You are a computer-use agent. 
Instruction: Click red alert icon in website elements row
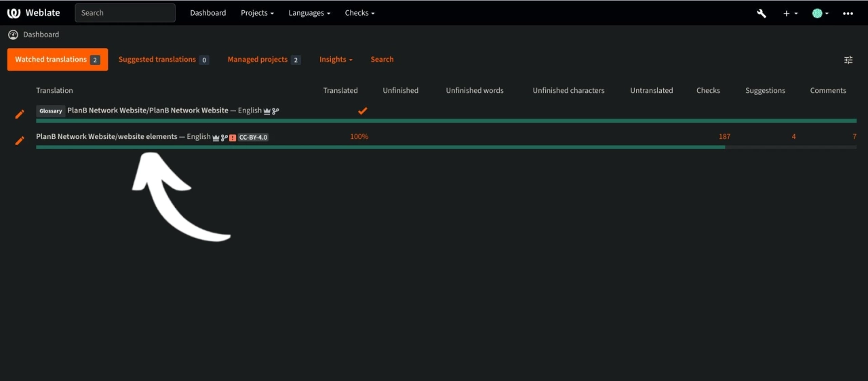tap(233, 137)
